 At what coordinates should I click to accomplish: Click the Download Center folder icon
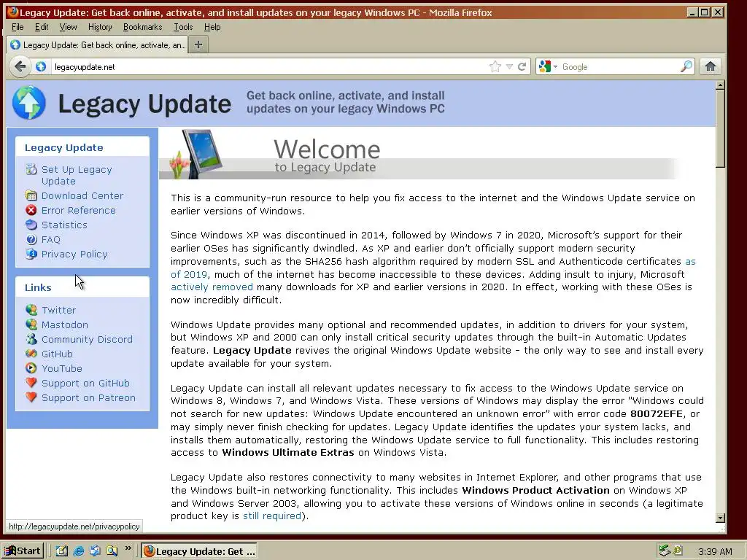[31, 195]
